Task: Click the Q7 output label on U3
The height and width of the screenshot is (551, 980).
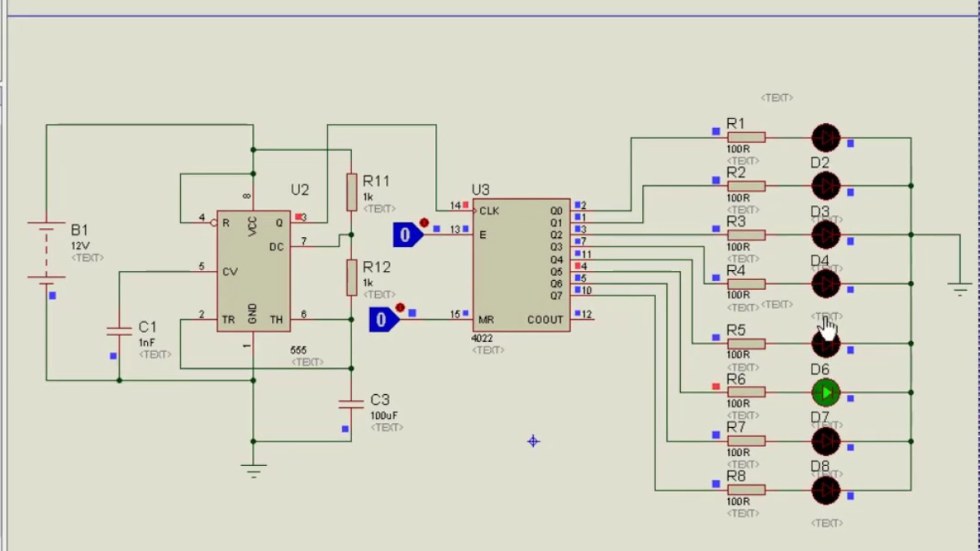Action: pyautogui.click(x=556, y=296)
